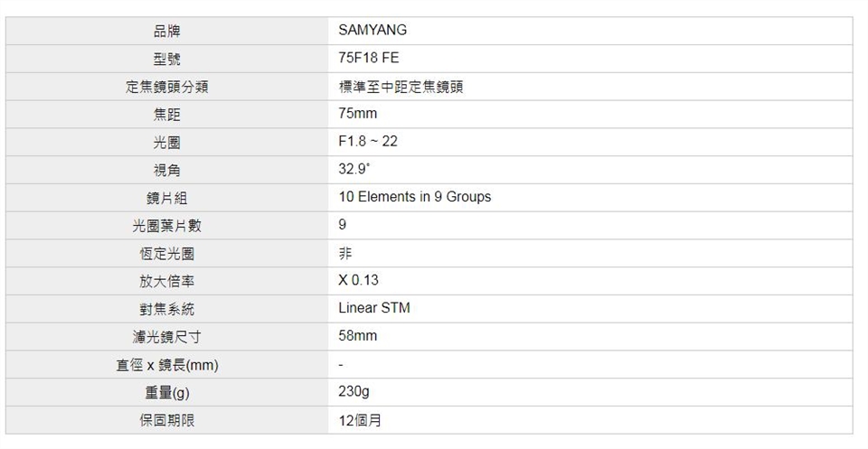The width and height of the screenshot is (868, 449).
Task: Select the 10 Elements in 9 Groups text
Action: pos(414,197)
